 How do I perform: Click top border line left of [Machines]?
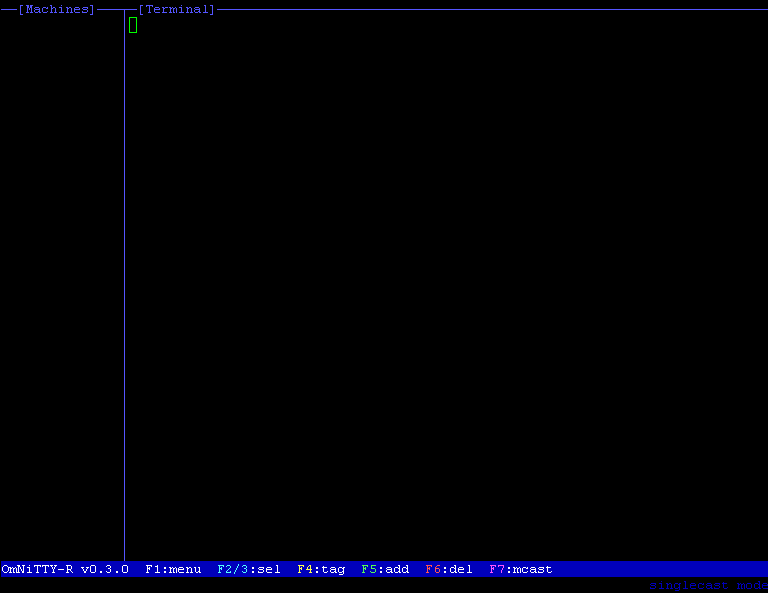point(8,9)
